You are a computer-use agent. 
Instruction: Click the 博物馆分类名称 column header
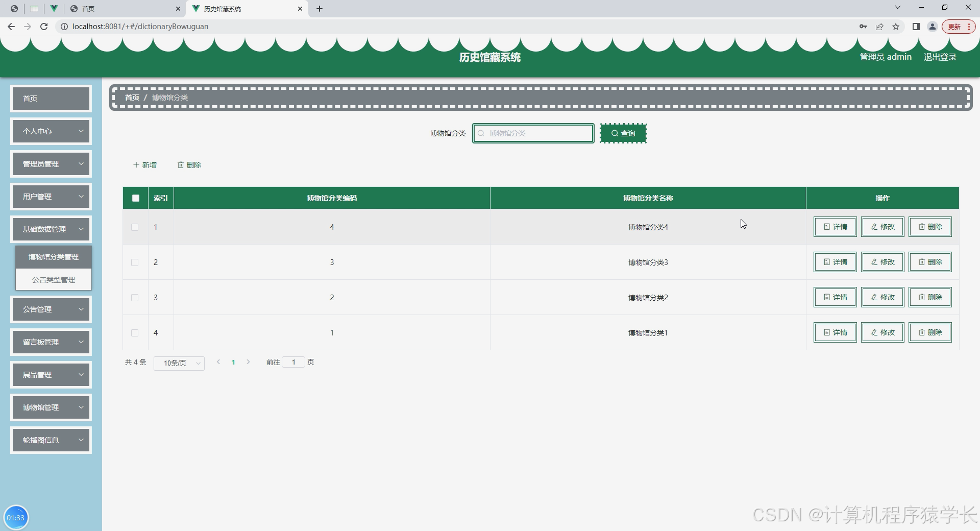648,198
